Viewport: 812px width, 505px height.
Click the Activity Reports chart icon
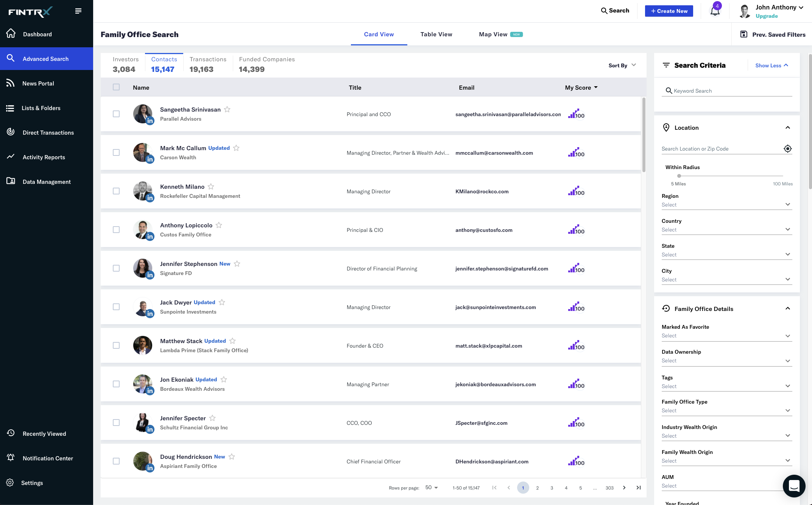[x=11, y=156]
